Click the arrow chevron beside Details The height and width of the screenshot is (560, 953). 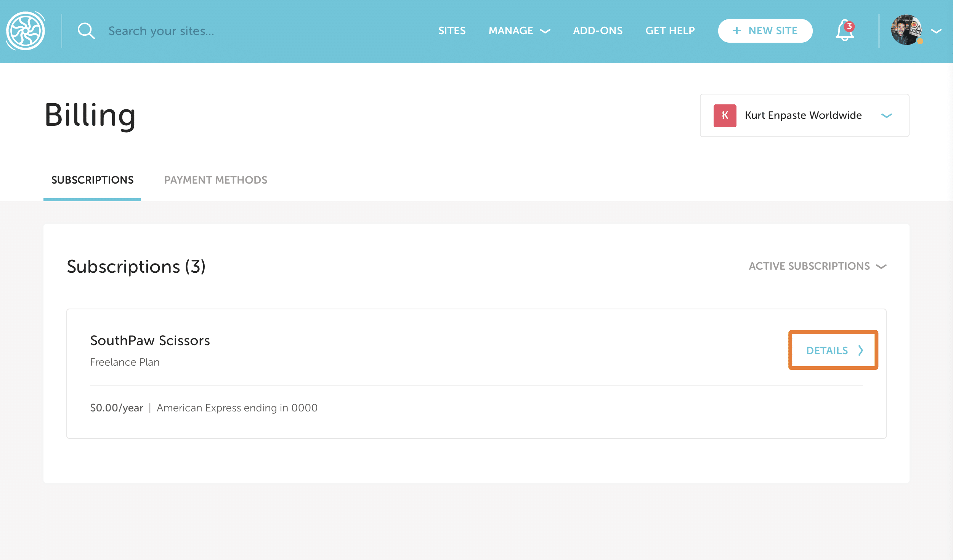pos(861,350)
